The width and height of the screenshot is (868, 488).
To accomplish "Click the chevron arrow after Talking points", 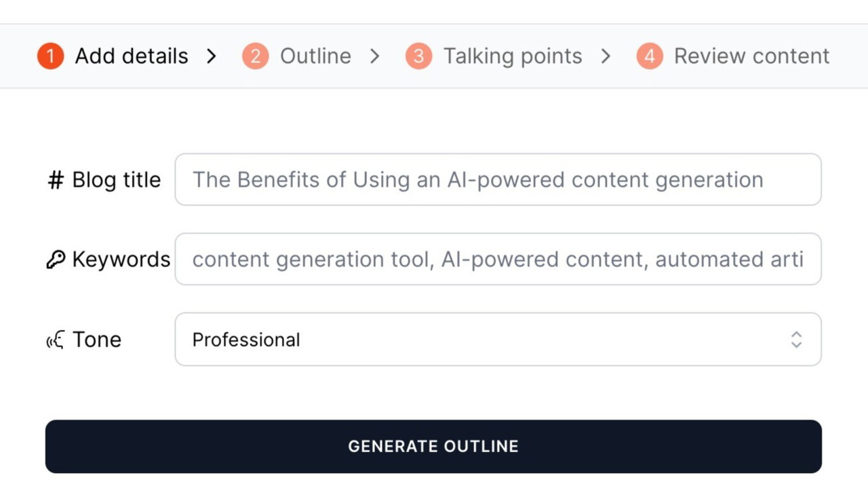I will (606, 56).
